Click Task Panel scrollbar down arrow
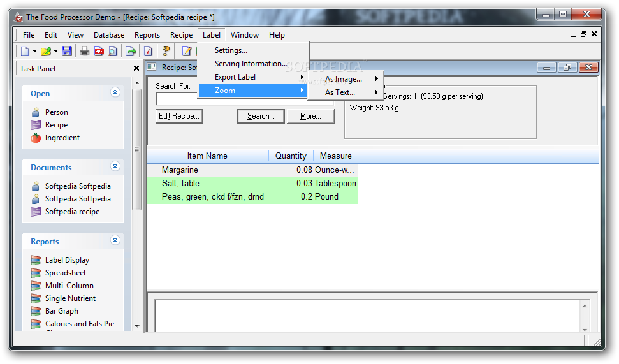This screenshot has height=364, width=619. coord(137,326)
